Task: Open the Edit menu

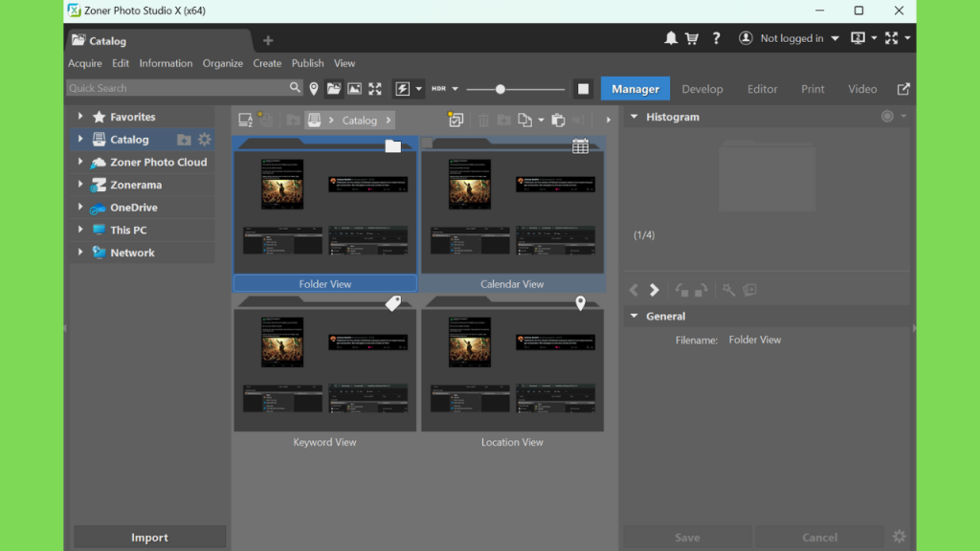Action: [121, 63]
